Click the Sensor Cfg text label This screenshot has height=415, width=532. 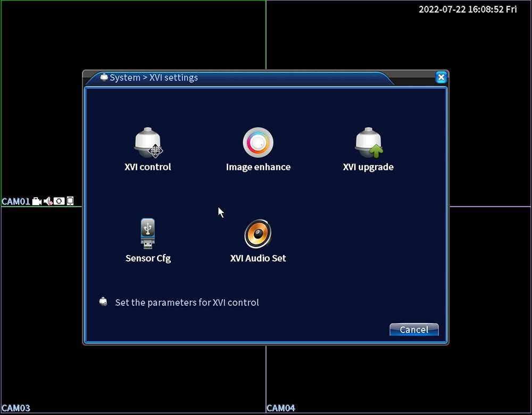click(148, 258)
